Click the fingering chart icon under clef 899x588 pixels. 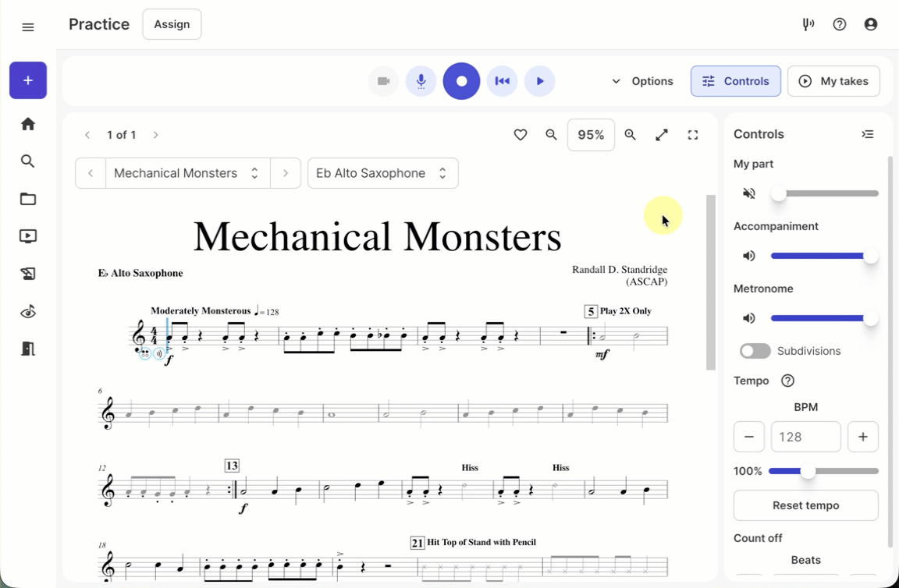click(145, 353)
